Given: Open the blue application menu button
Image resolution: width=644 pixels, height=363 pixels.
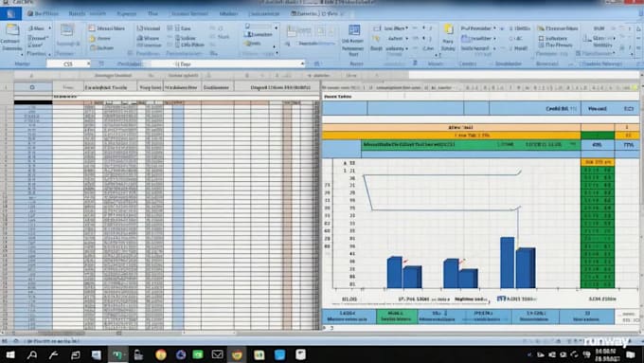Looking at the screenshot, I should (x=10, y=13).
